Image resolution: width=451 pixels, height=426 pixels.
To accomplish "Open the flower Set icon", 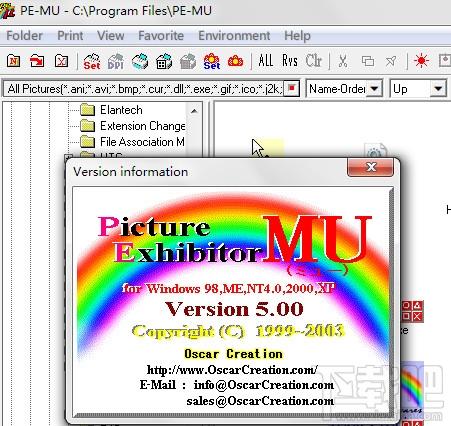I will coord(212,61).
